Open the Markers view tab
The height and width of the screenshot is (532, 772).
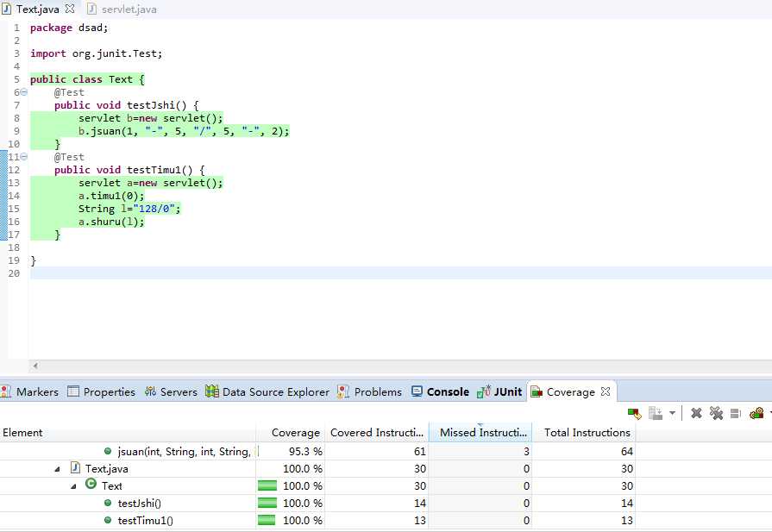[x=30, y=391]
